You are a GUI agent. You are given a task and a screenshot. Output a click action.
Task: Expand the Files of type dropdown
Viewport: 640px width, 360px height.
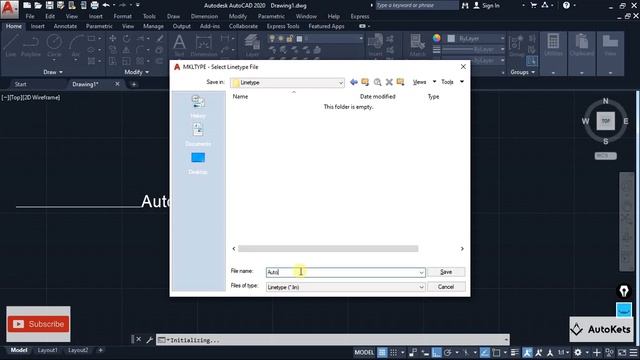(x=421, y=287)
